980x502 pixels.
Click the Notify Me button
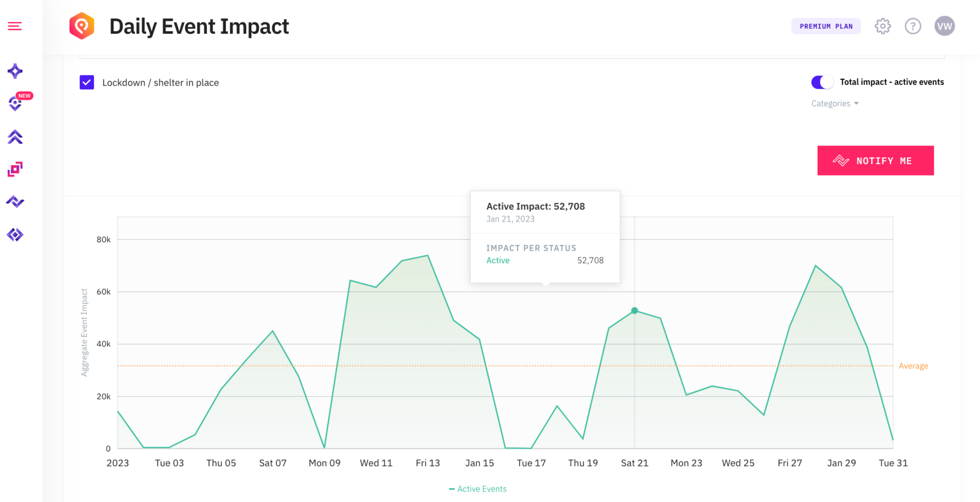pos(875,160)
